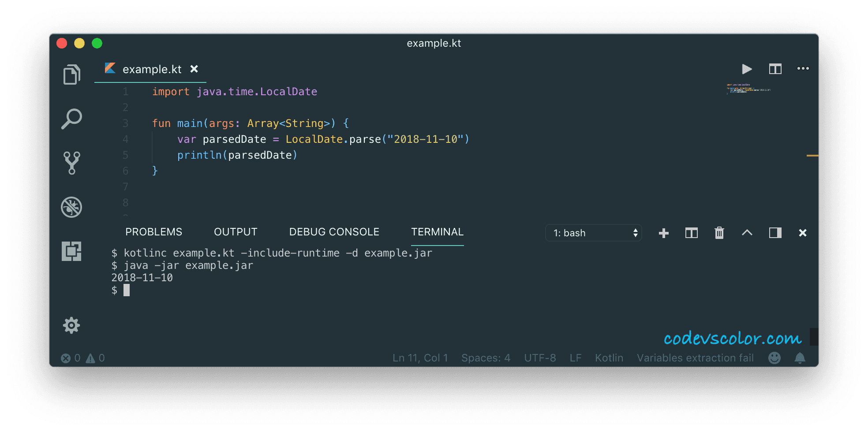Change line ending by clicking LF

point(575,358)
